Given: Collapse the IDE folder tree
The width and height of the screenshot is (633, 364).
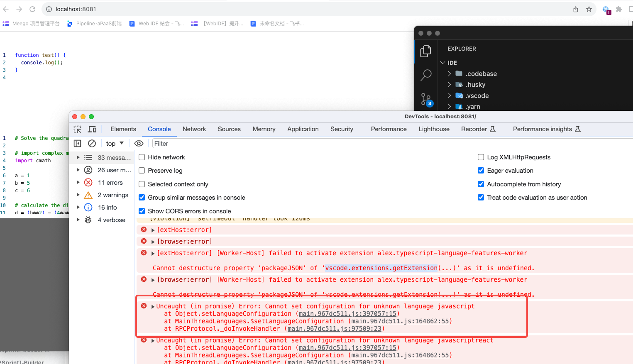Looking at the screenshot, I should [x=442, y=62].
